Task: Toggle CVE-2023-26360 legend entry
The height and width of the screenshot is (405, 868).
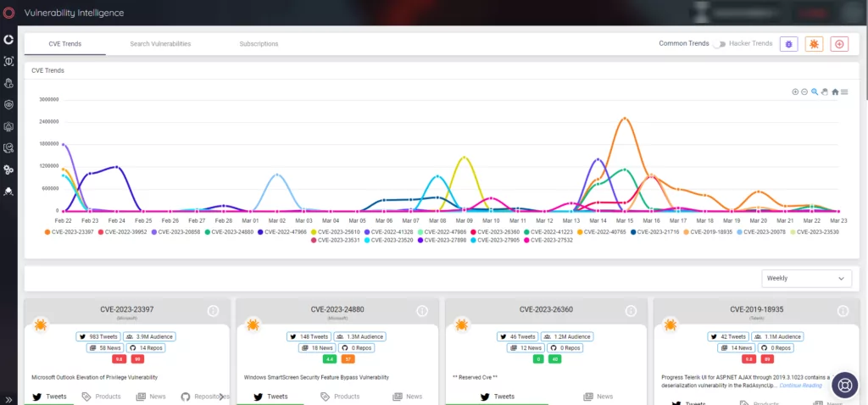Action: 497,232
